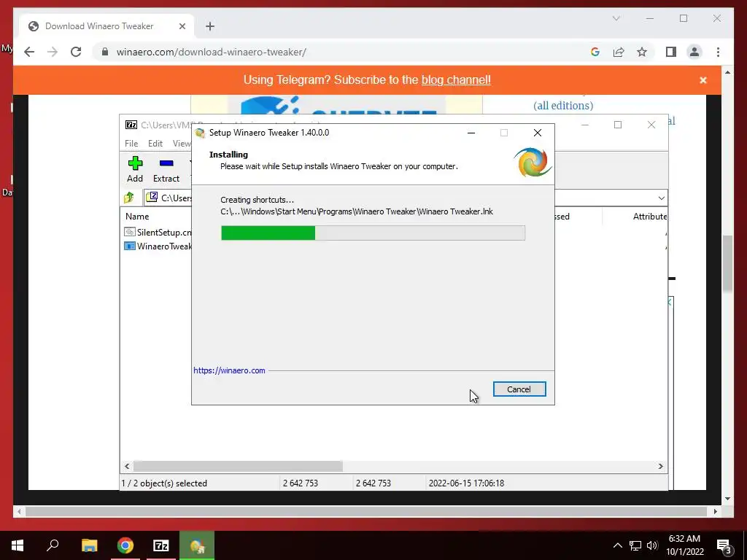
Task: Click Add in 7-Zip toolbar
Action: click(x=135, y=169)
